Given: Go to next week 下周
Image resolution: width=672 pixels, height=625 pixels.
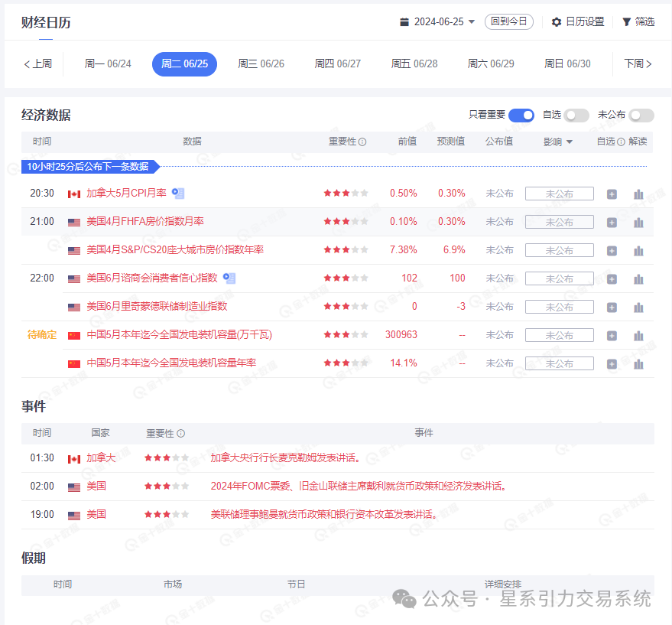Looking at the screenshot, I should point(638,64).
